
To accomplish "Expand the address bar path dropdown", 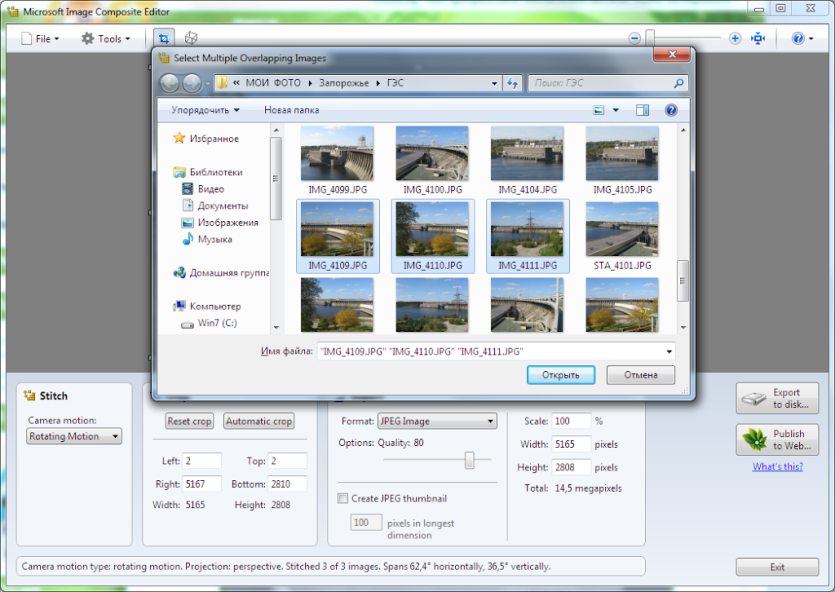I will tap(494, 83).
